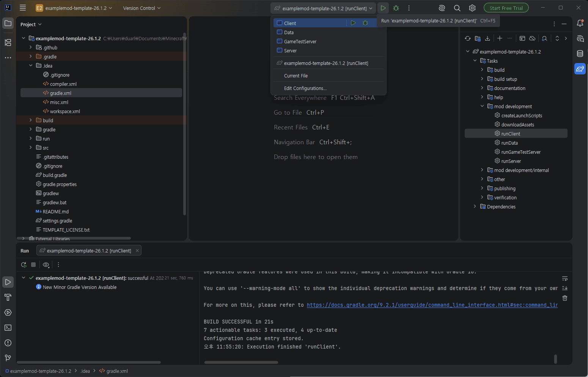Toggle the eye view option in Run panel

point(46,265)
